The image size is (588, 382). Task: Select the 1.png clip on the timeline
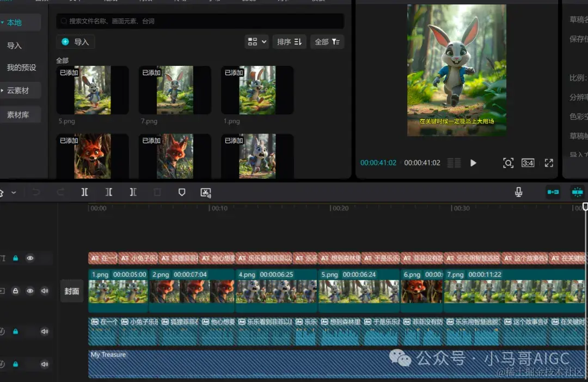tap(118, 290)
